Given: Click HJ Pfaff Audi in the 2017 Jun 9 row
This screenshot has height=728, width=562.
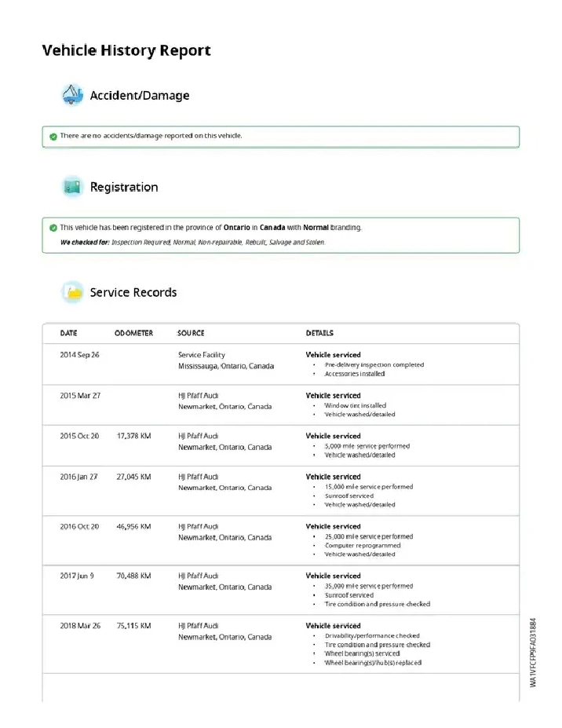Looking at the screenshot, I should [199, 576].
